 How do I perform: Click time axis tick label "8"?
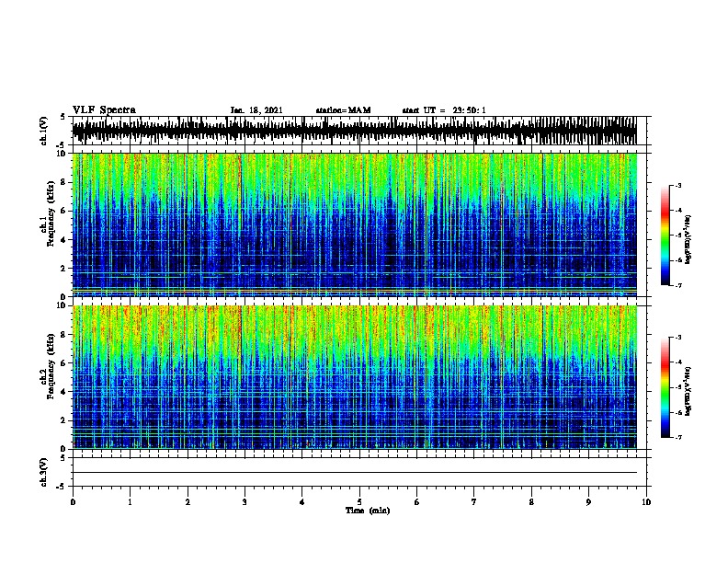point(531,502)
